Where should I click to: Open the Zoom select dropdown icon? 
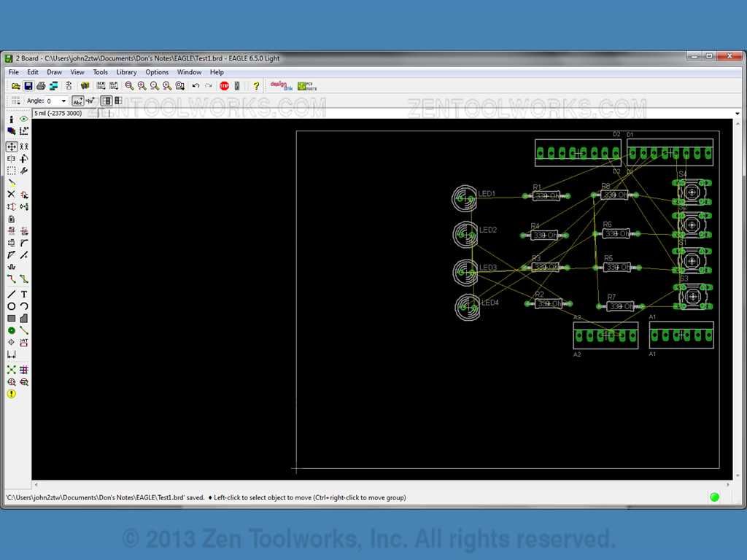coord(179,86)
